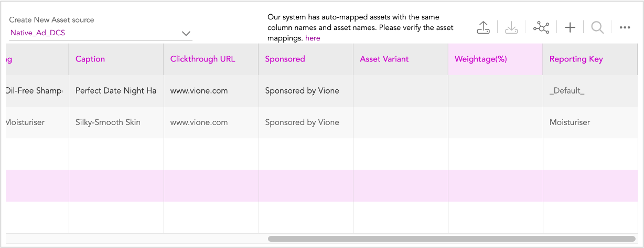Click the _Default_ reporting key cell
The image size is (644, 248).
(x=591, y=91)
